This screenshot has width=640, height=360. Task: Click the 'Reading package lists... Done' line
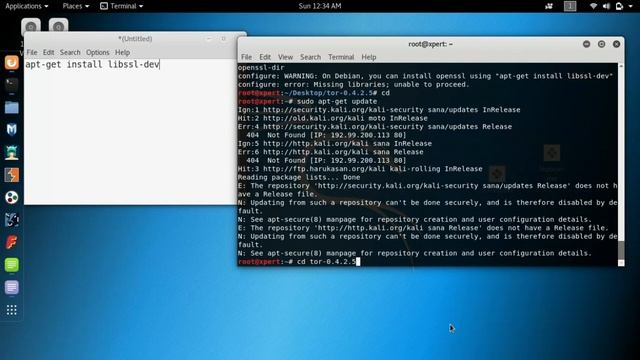click(299, 177)
